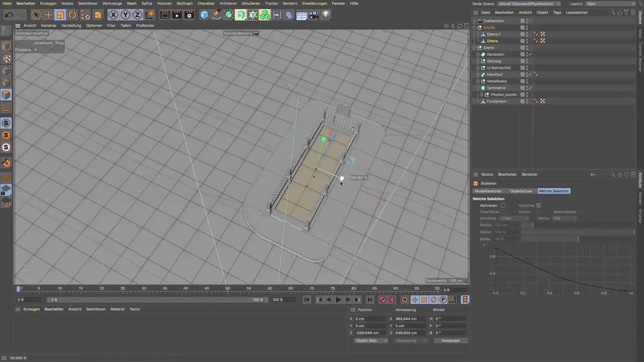This screenshot has width=644, height=362.
Task: Select the Move tool icon
Action: pos(48,15)
